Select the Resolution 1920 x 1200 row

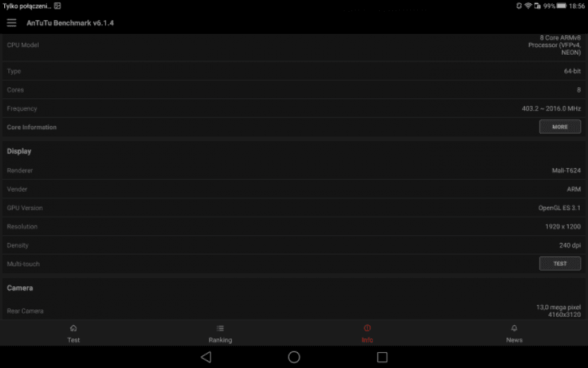click(x=294, y=227)
